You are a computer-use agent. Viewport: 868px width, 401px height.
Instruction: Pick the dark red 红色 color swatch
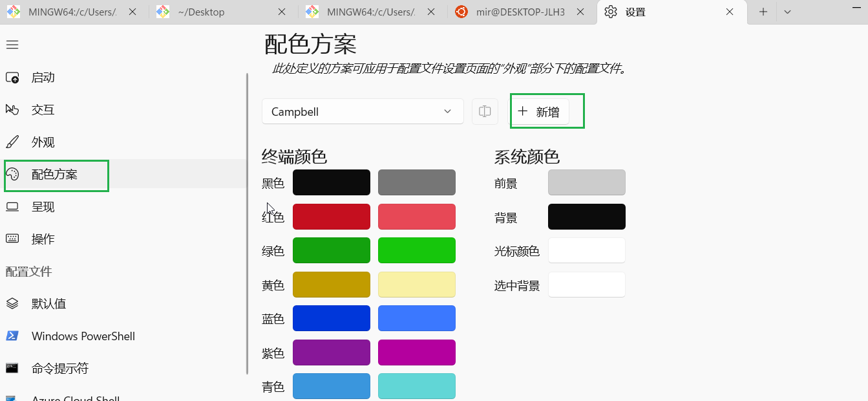point(331,217)
